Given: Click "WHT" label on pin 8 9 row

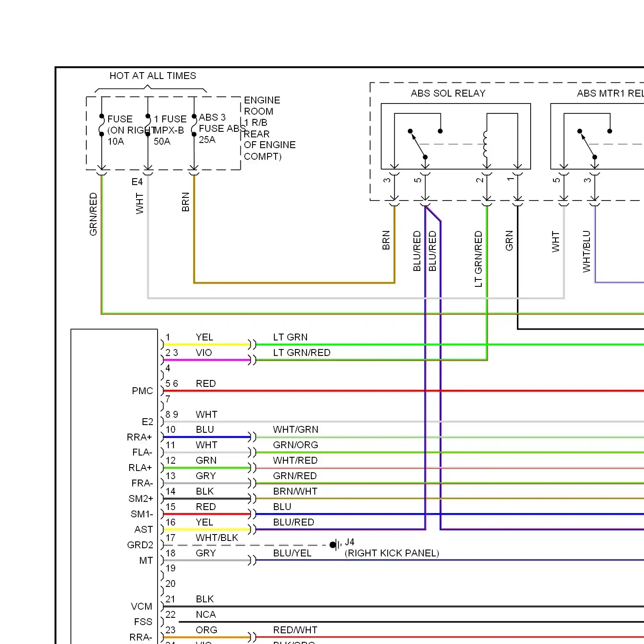Looking at the screenshot, I should tap(207, 415).
